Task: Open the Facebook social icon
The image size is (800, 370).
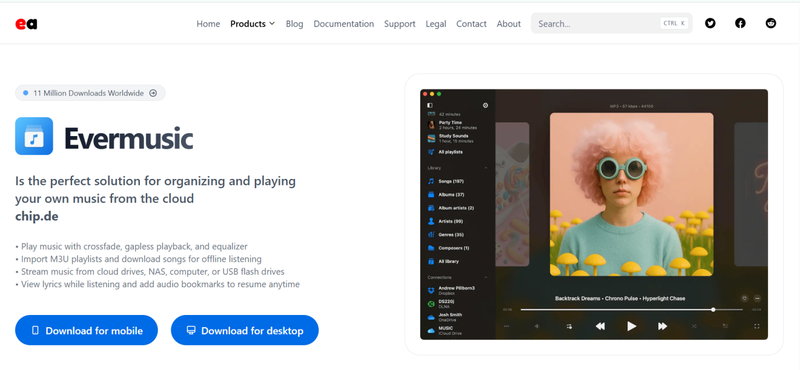Action: coord(740,23)
